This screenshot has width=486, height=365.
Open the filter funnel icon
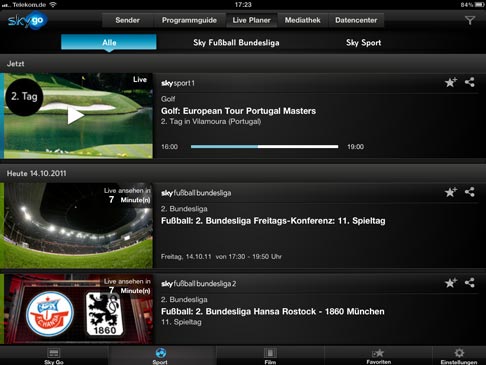coord(470,21)
